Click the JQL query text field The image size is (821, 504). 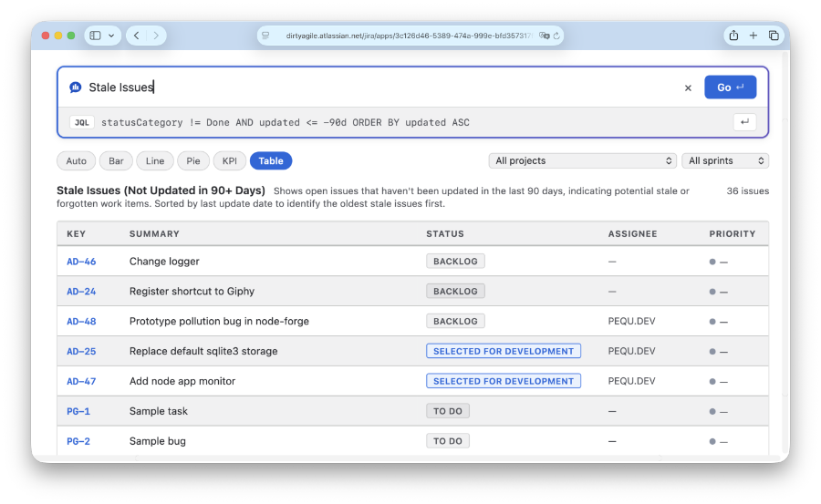[286, 122]
